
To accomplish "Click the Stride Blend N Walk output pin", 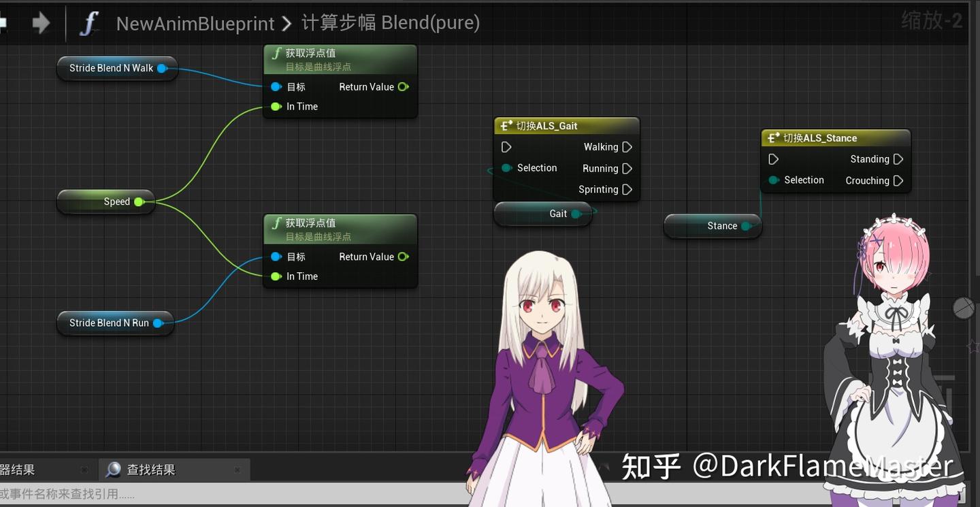I will 162,68.
